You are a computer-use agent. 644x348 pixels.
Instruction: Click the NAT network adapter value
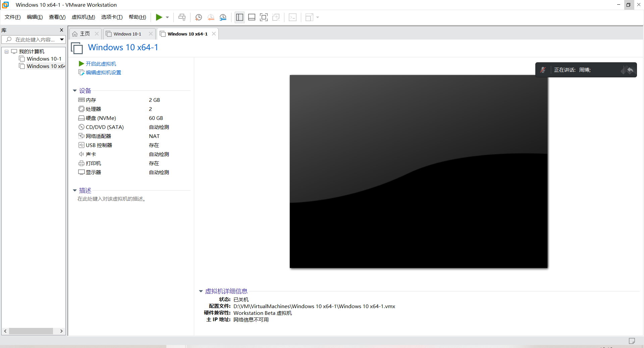pos(154,136)
